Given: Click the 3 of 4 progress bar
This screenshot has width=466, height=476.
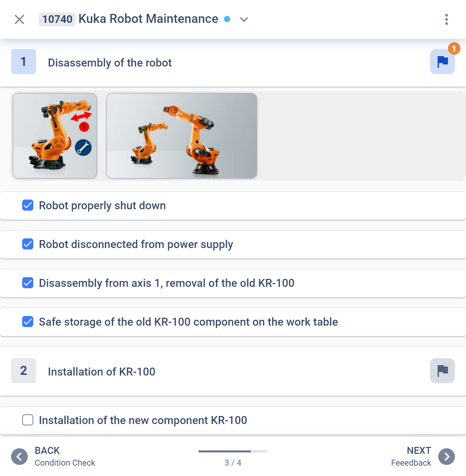Looking at the screenshot, I should tap(233, 452).
